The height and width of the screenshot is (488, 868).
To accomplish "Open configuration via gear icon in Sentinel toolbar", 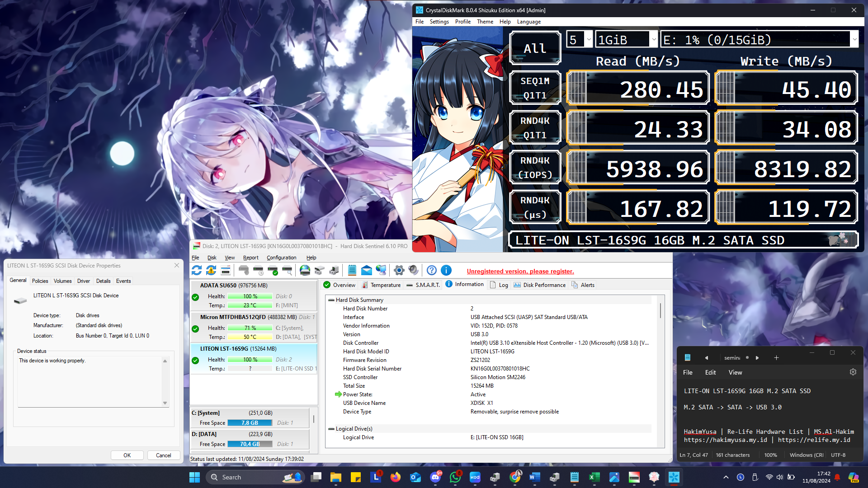I will click(399, 270).
